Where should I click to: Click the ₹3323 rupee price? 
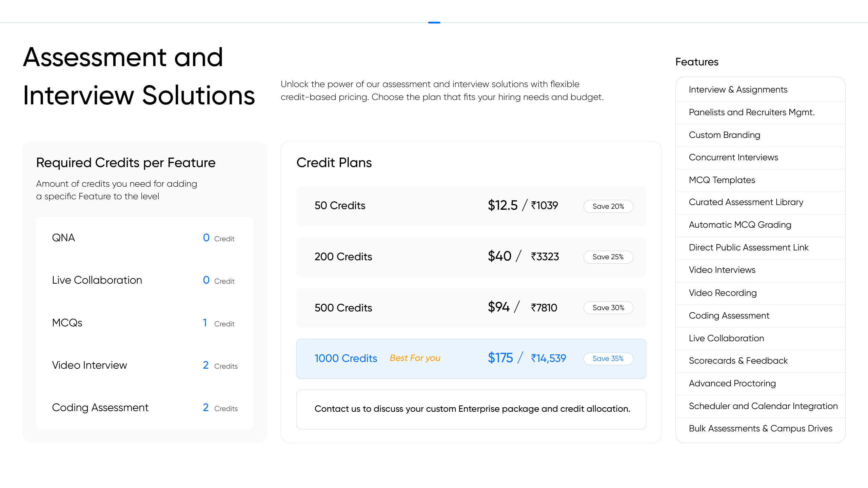click(545, 257)
